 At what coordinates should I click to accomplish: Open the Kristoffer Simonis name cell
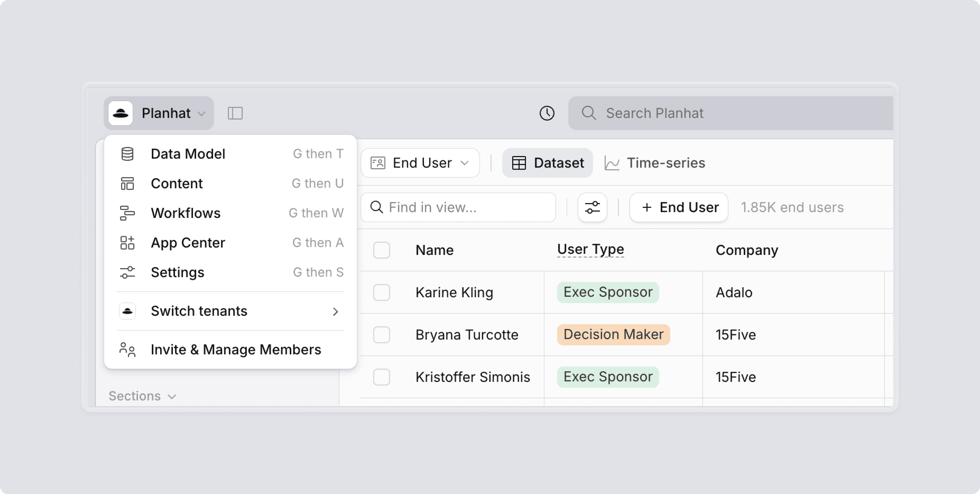click(x=472, y=377)
